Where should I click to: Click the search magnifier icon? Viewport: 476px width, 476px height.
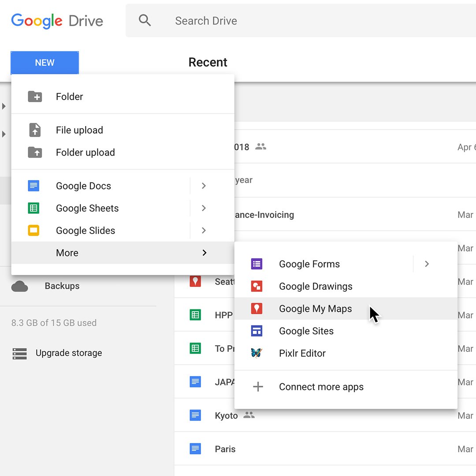[x=145, y=21]
